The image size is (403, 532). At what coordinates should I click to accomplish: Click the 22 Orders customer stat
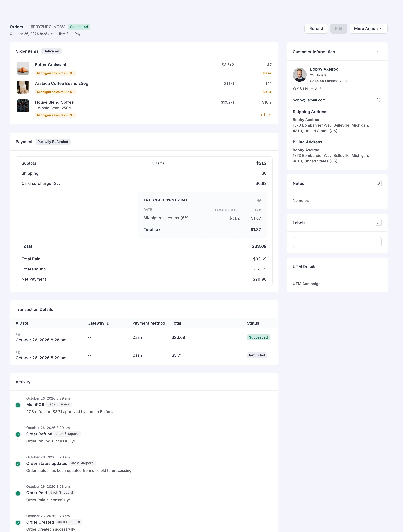pyautogui.click(x=318, y=75)
